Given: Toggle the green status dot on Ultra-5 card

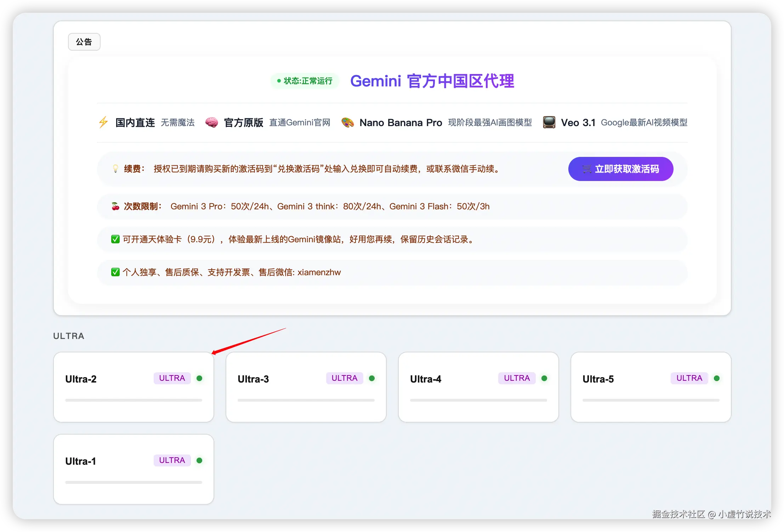Looking at the screenshot, I should (x=717, y=378).
